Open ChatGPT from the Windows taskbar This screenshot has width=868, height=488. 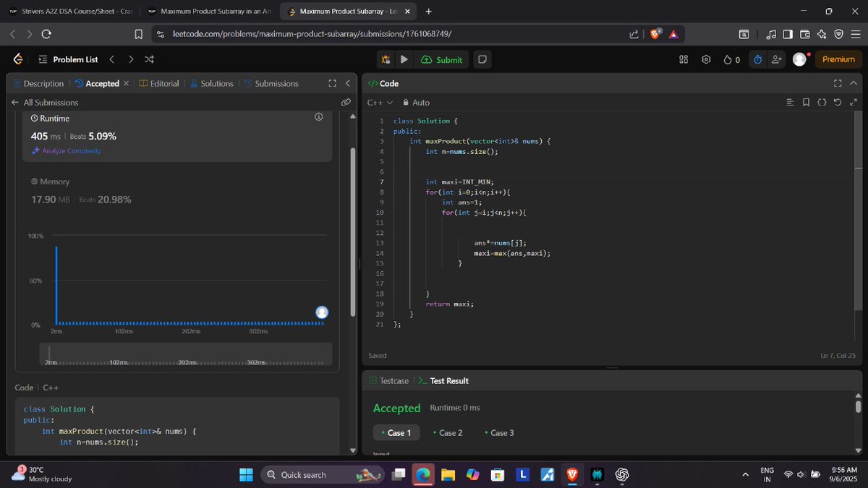[622, 475]
